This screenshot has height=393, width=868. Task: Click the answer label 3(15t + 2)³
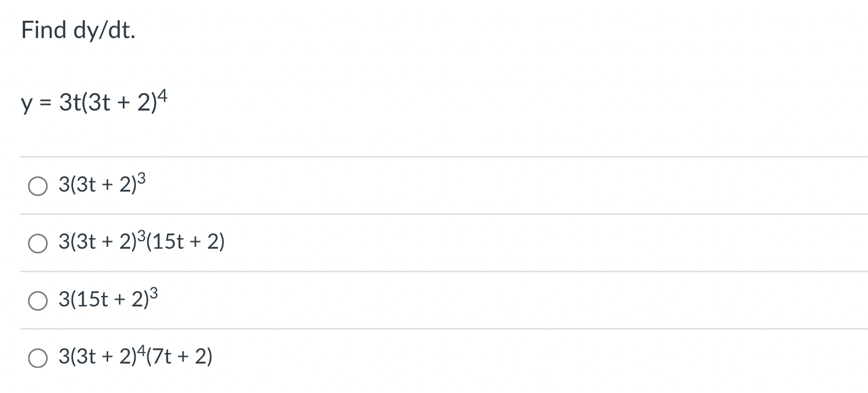(107, 300)
